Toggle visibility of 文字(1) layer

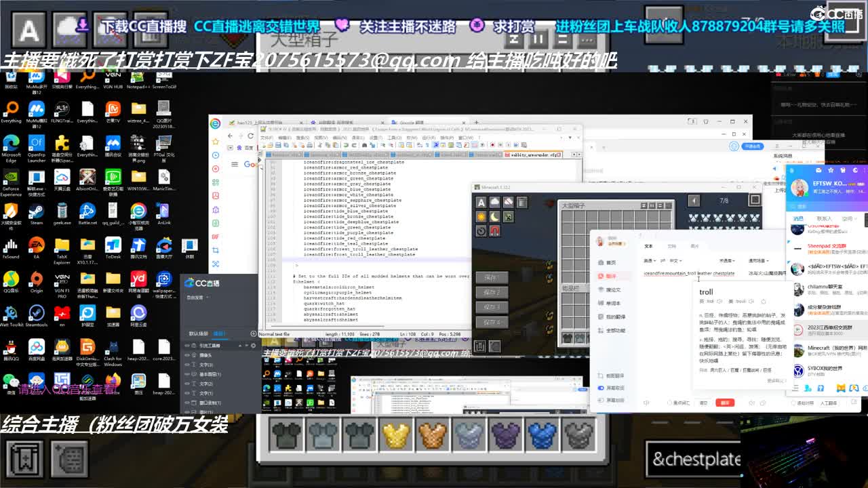(x=188, y=393)
